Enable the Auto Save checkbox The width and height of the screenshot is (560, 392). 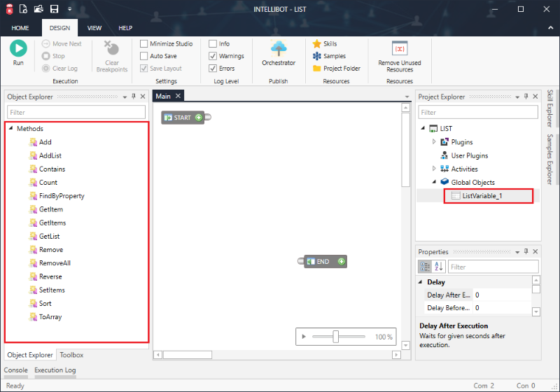pyautogui.click(x=144, y=56)
